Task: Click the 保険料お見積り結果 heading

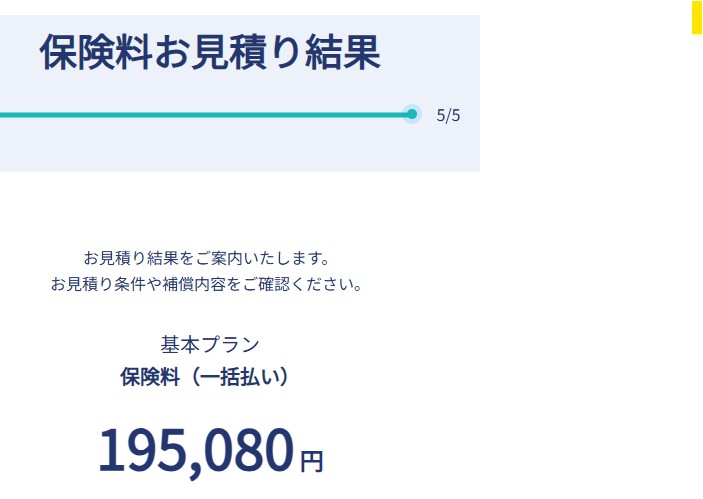Action: (x=210, y=53)
